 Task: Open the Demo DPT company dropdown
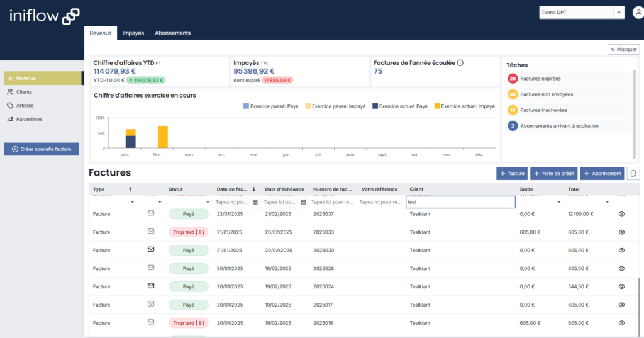619,13
